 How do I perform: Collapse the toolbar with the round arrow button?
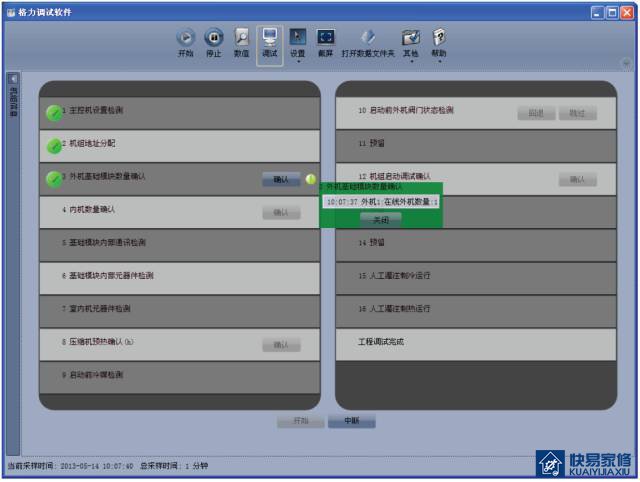click(626, 63)
